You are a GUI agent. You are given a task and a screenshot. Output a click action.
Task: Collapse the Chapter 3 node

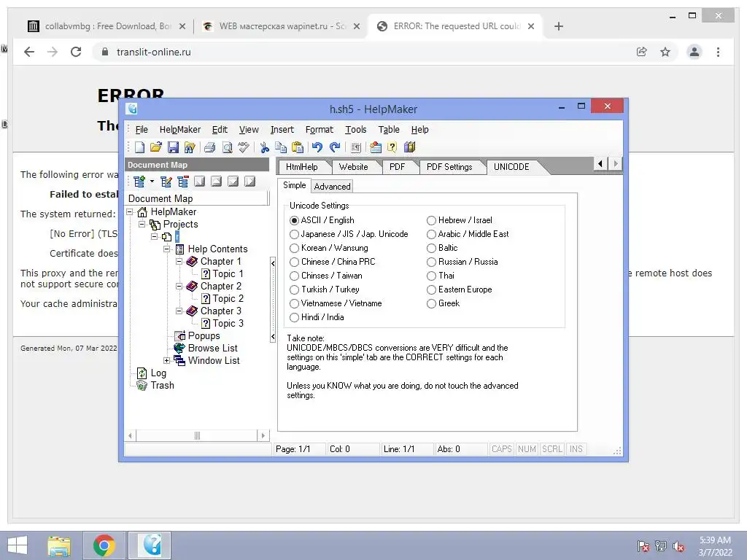point(179,311)
